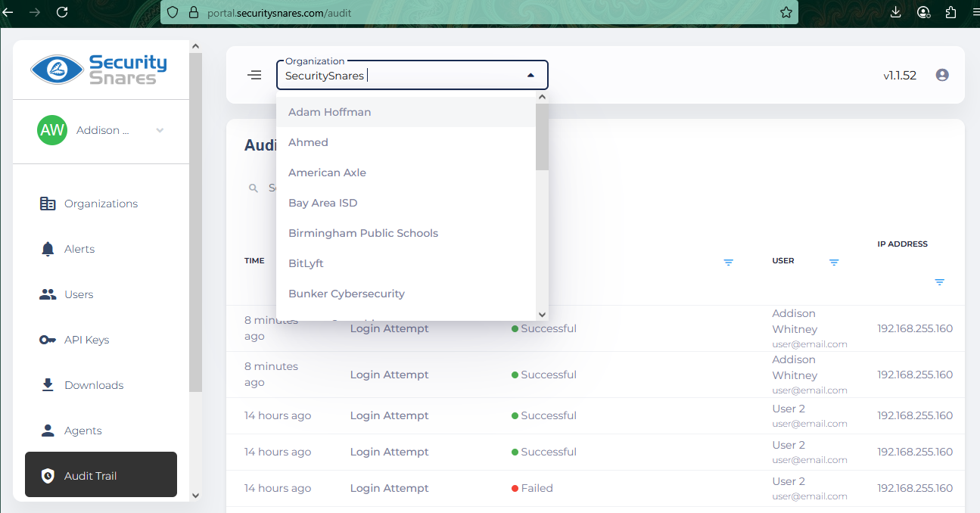Bookmark the page with the star icon
This screenshot has width=980, height=513.
[x=786, y=12]
